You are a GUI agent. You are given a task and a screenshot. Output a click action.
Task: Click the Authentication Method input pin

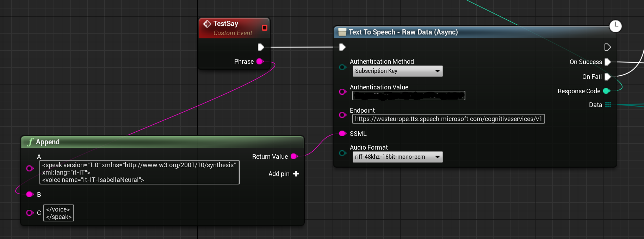click(342, 67)
